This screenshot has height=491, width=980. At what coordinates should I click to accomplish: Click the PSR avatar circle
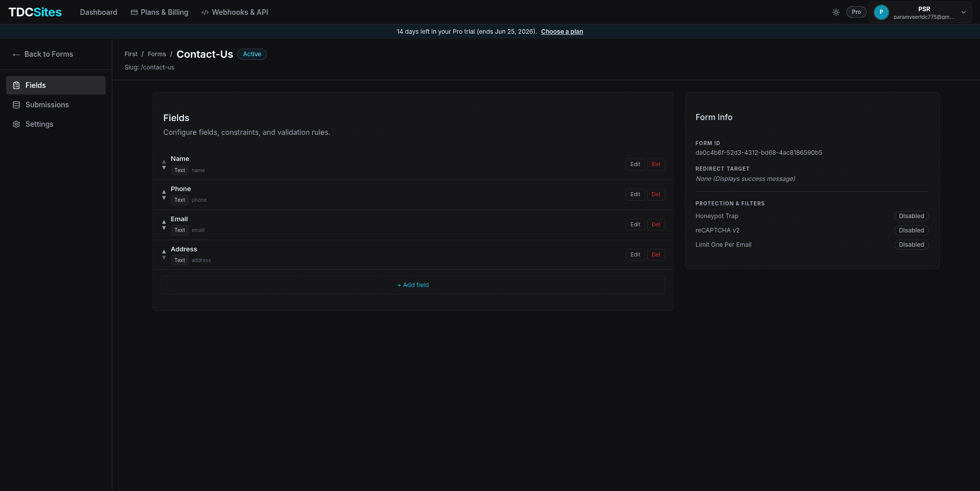[881, 12]
